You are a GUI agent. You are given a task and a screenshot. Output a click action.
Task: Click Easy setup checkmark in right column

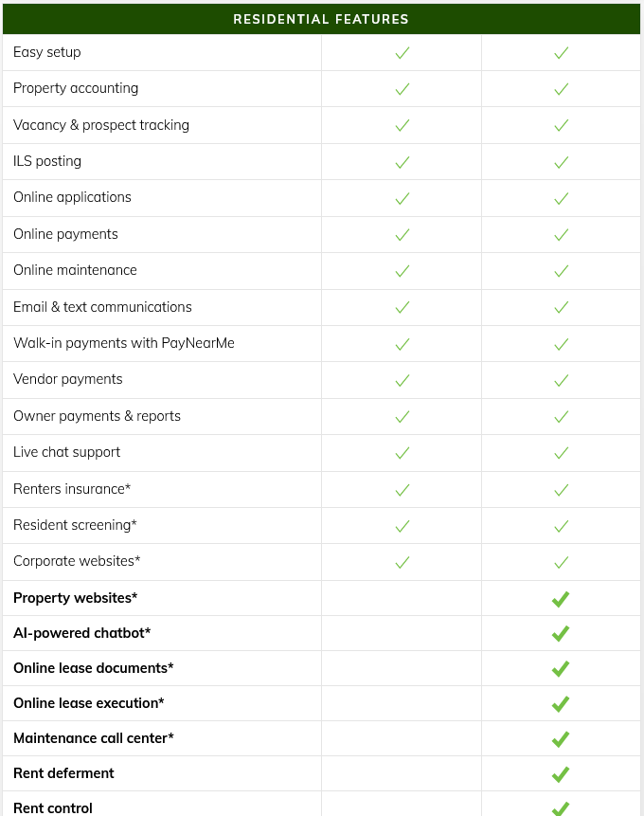click(561, 53)
